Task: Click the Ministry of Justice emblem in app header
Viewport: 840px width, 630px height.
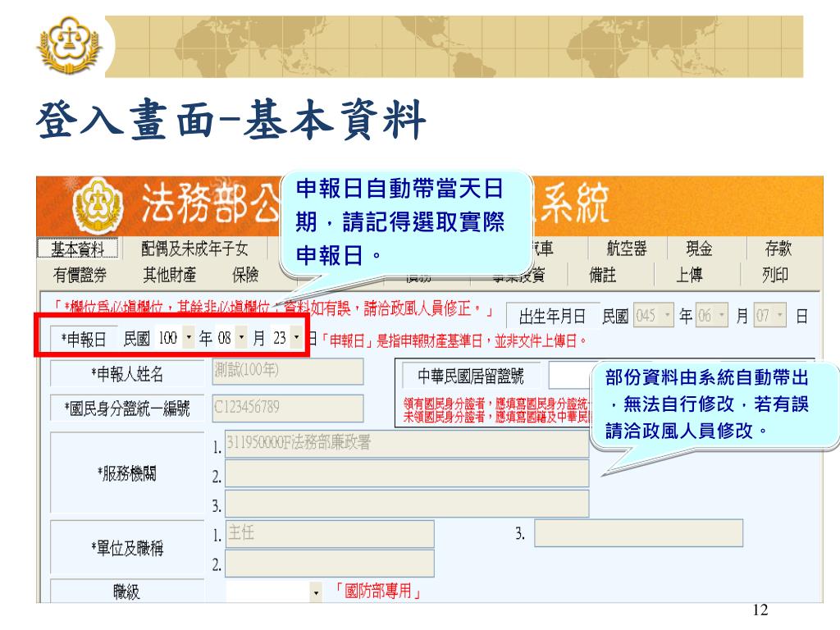Action: click(x=97, y=206)
